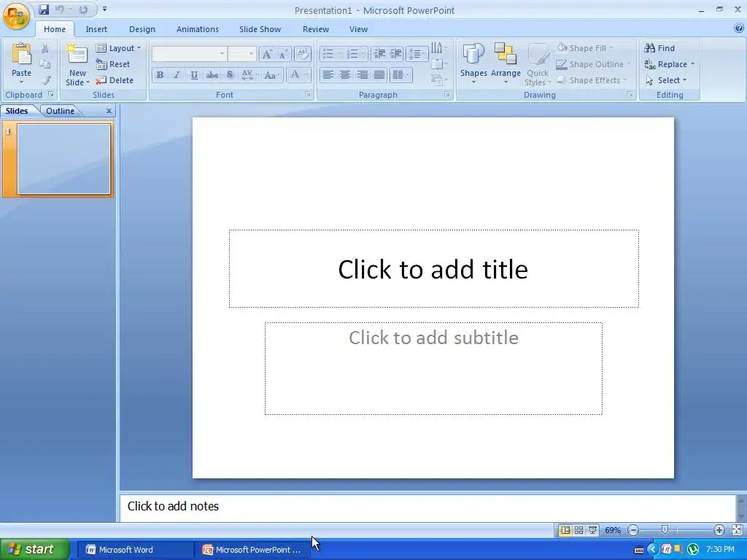
Task: Open the Select dropdown in Editing
Action: point(666,80)
